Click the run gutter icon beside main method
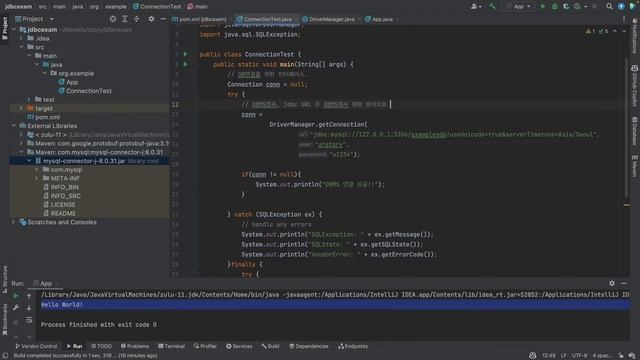Screen dimensions: 640x360 (186, 64)
